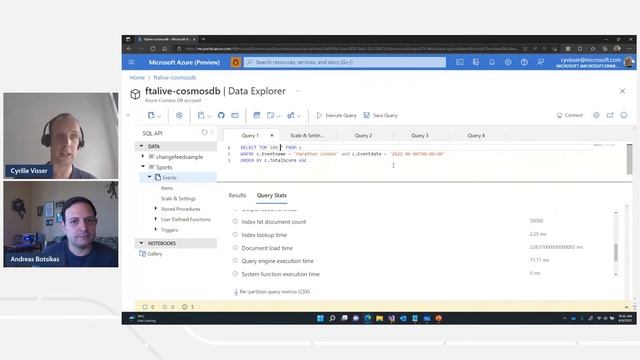Open Azure feedback icon in header

click(540, 62)
